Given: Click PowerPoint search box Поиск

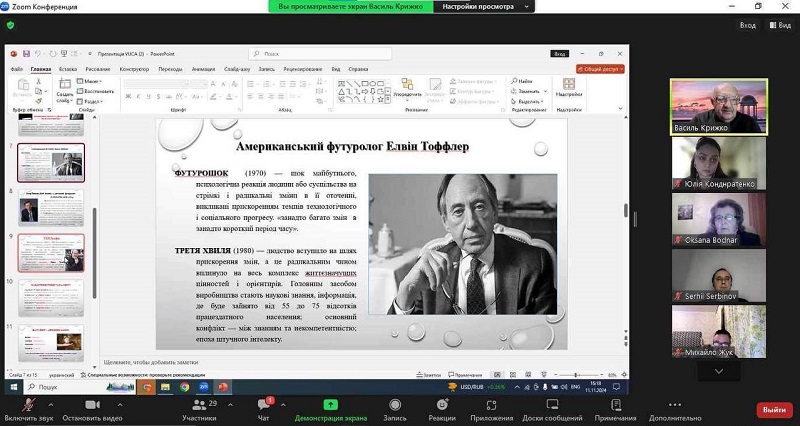Looking at the screenshot, I should click(320, 54).
